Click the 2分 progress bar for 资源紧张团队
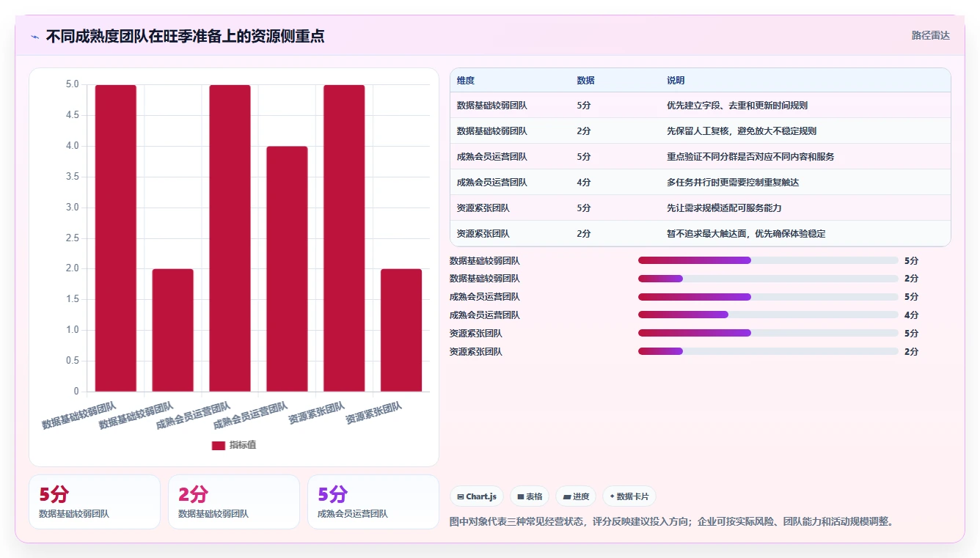 pyautogui.click(x=768, y=351)
